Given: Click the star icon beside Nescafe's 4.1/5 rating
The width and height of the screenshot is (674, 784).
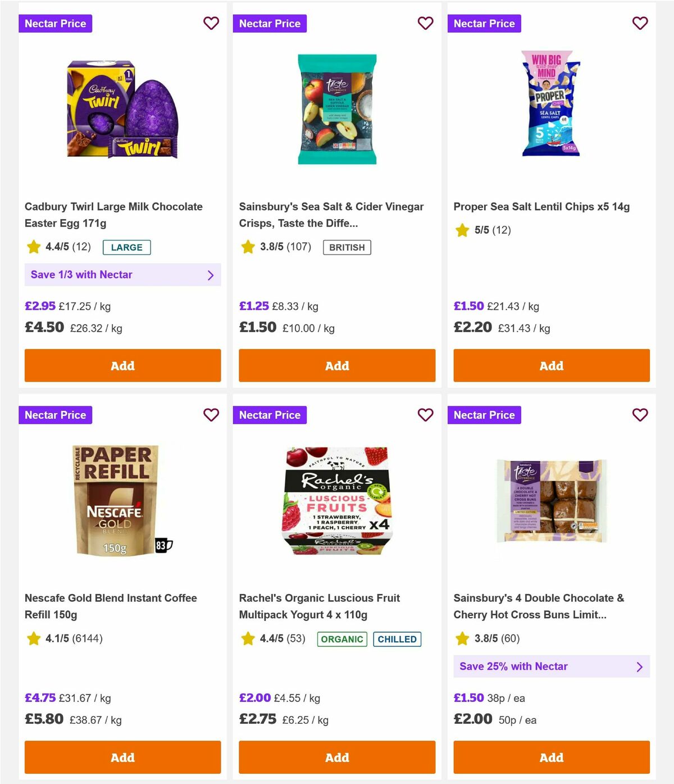Looking at the screenshot, I should click(x=33, y=638).
